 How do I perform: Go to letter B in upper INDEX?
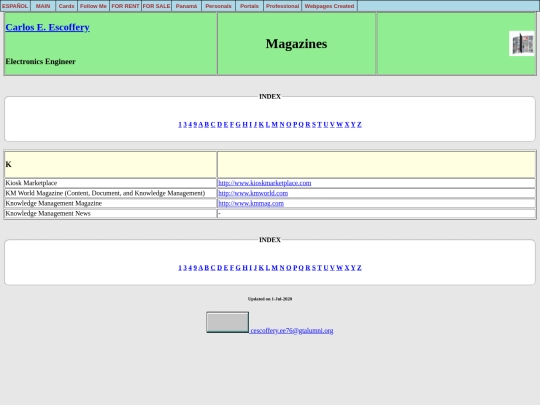click(207, 124)
